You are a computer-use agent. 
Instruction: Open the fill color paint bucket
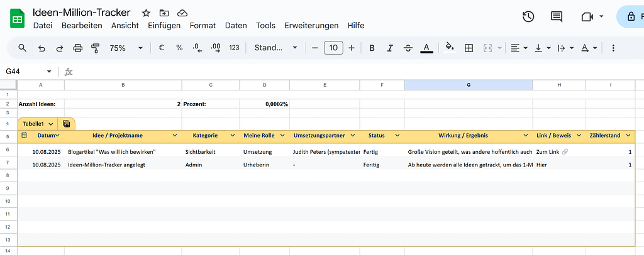tap(450, 47)
